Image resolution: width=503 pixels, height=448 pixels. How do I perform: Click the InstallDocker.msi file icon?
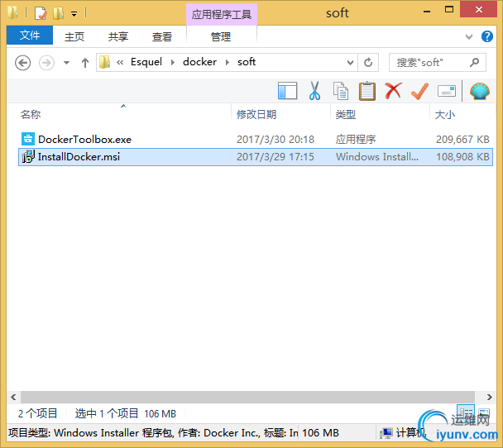pos(28,157)
